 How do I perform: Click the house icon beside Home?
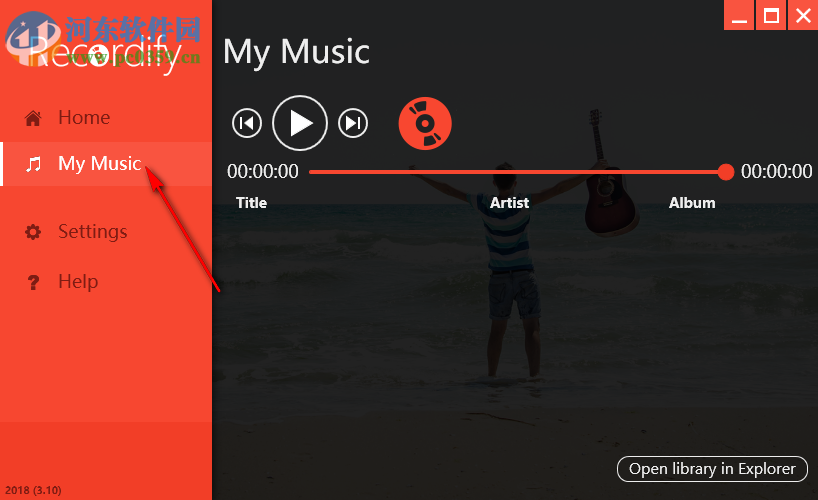pyautogui.click(x=33, y=118)
